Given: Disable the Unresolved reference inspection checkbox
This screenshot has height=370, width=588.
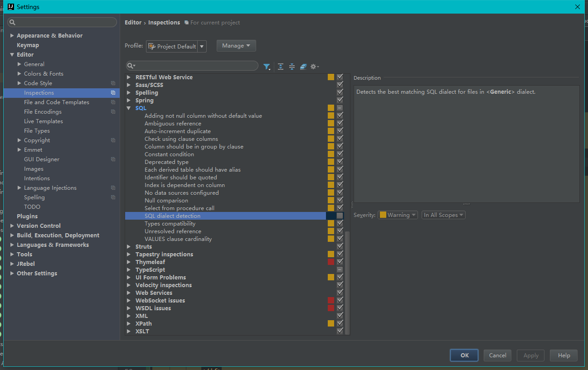Looking at the screenshot, I should click(x=340, y=231).
